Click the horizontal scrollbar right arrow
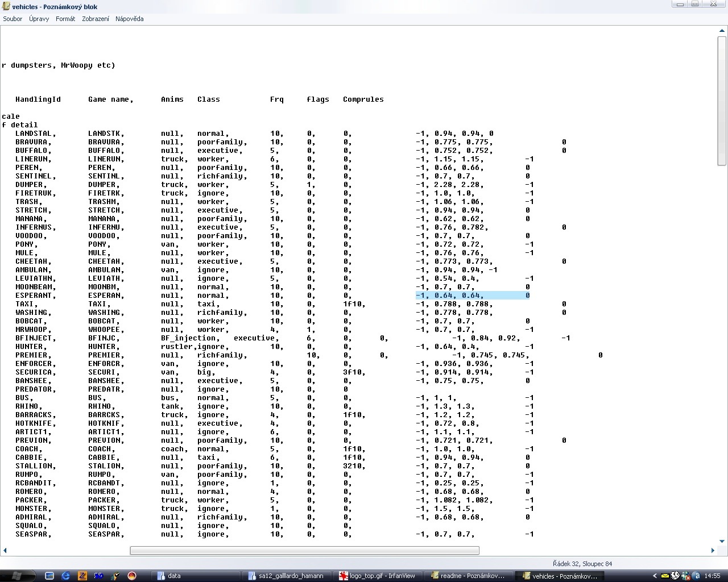The width and height of the screenshot is (728, 582). [x=713, y=550]
